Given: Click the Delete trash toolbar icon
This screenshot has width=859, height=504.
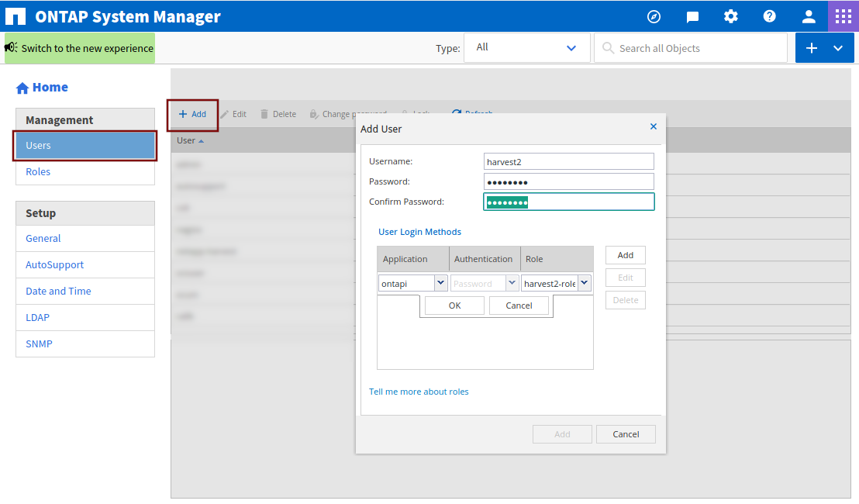Looking at the screenshot, I should 278,113.
